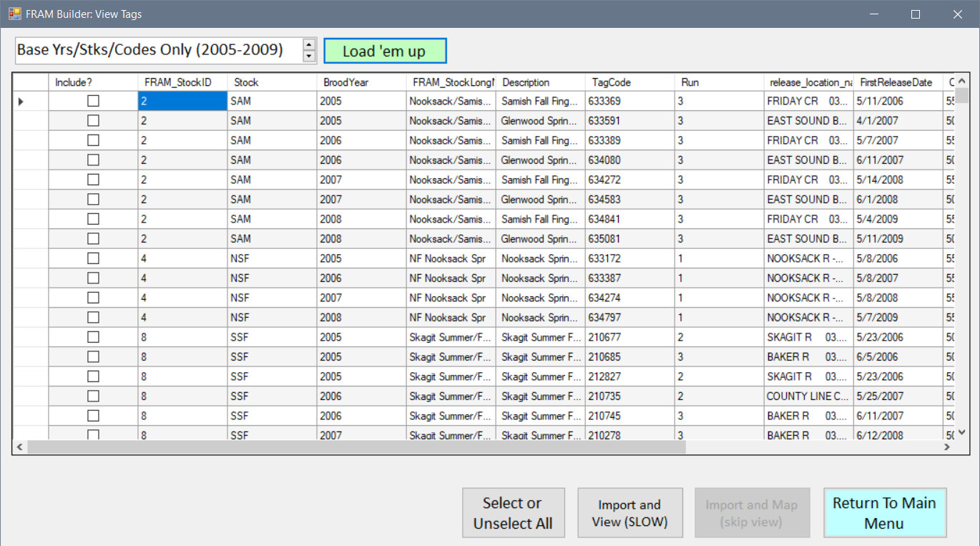This screenshot has width=980, height=546.
Task: Click the FRAM Builder app icon in title bar
Action: pos(15,14)
